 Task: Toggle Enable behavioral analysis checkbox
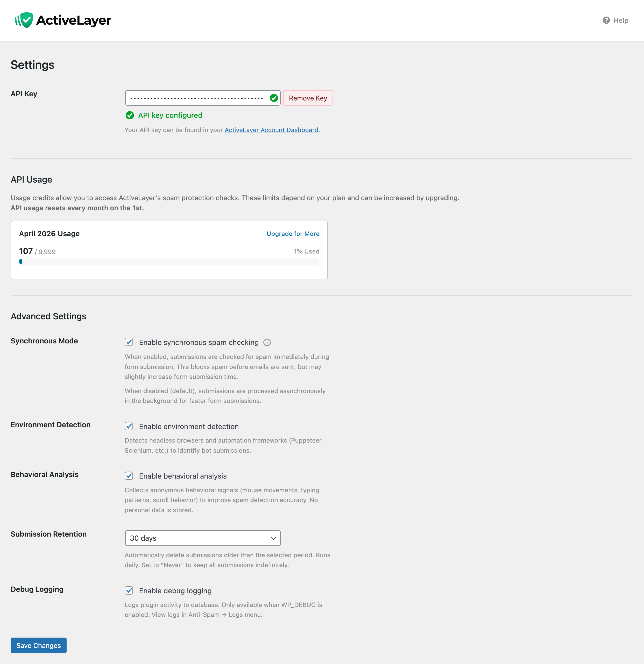[129, 476]
